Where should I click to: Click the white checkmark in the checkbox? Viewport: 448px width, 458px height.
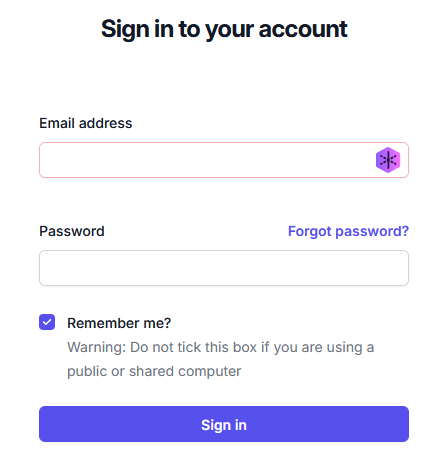pyautogui.click(x=47, y=322)
